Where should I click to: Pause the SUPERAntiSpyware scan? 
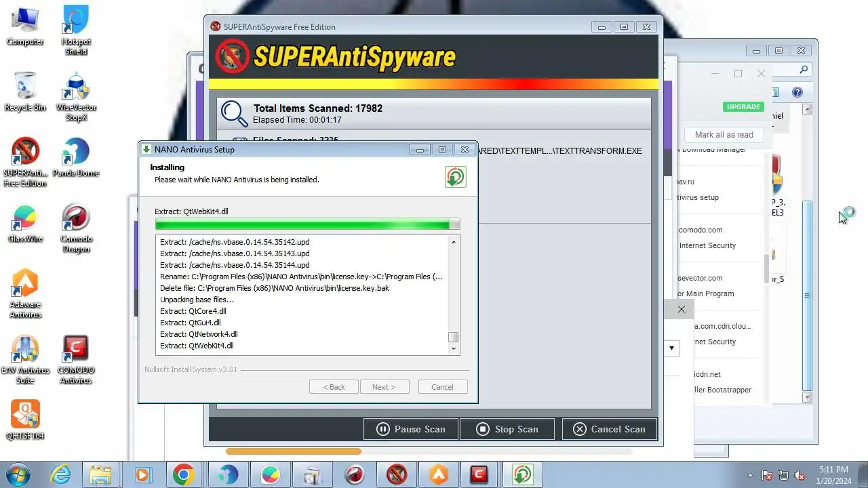(x=412, y=429)
